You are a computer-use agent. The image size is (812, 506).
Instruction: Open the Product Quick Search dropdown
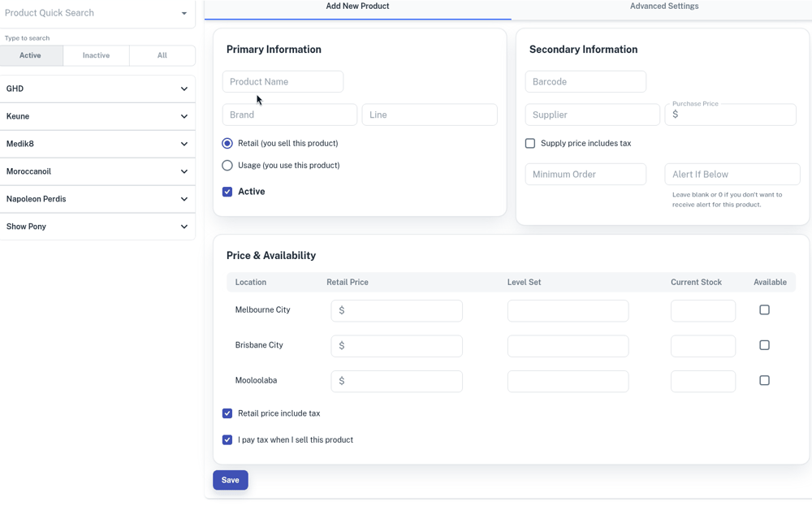[x=184, y=13]
